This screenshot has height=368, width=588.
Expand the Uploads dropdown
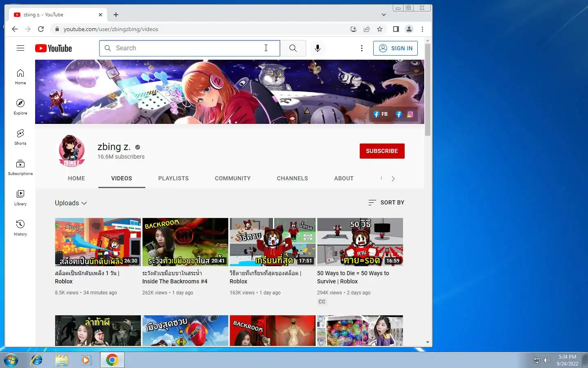(71, 203)
